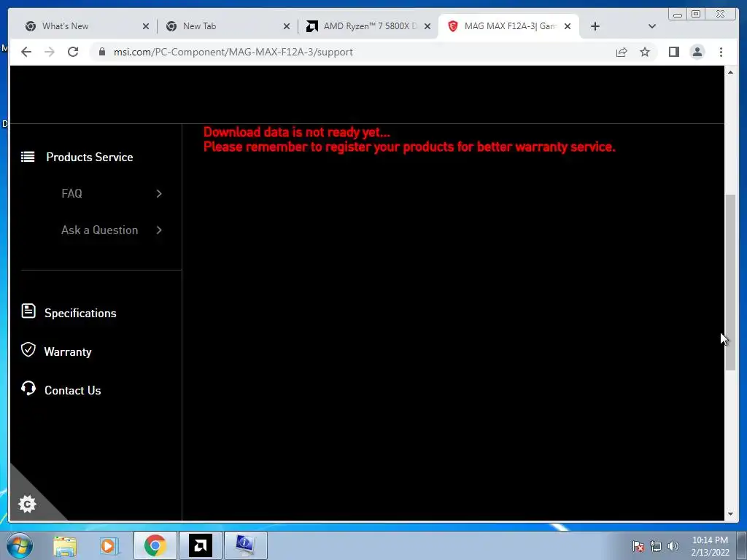747x560 pixels.
Task: Open the Windows Start orb
Action: [x=20, y=545]
